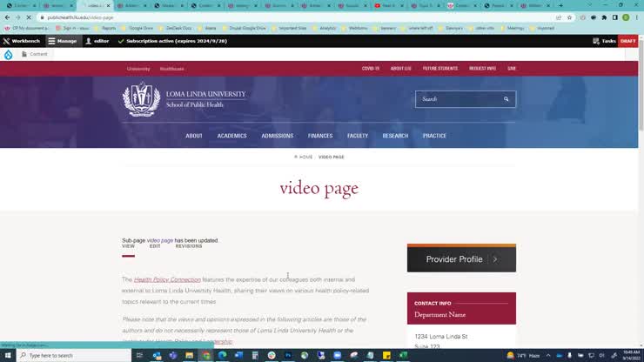Click the search magnifier icon
This screenshot has height=362, width=644.
coord(506,99)
